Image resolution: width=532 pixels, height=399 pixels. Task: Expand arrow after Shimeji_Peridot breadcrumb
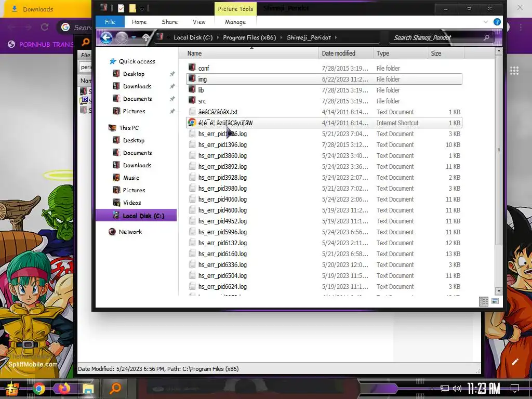point(336,37)
